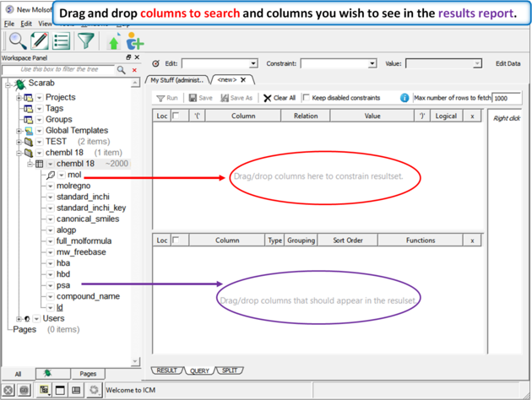Click the magnifying glass search toolbar icon
532x400 pixels.
click(x=16, y=41)
